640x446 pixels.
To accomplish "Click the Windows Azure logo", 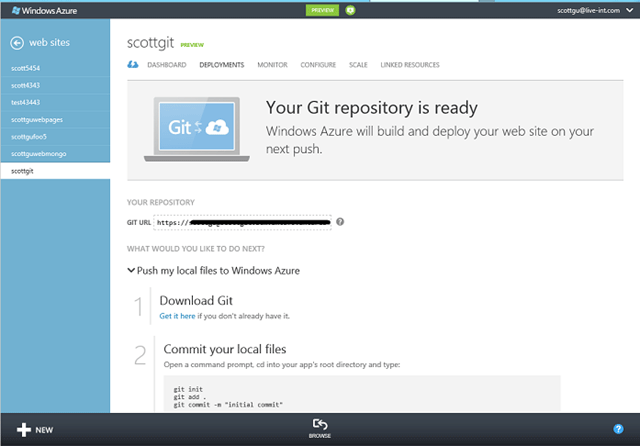I will click(x=44, y=11).
